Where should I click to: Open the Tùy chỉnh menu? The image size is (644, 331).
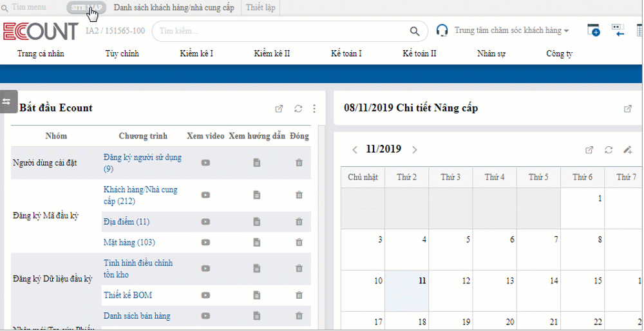[122, 54]
